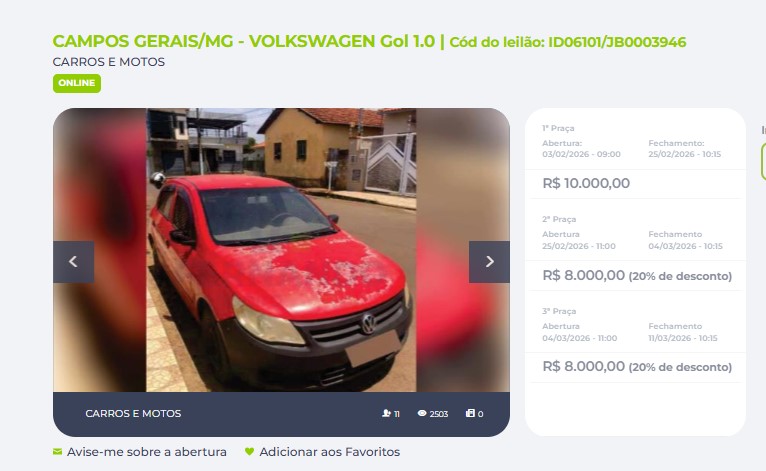The height and width of the screenshot is (471, 766).
Task: Click the eye views icon
Action: point(422,413)
